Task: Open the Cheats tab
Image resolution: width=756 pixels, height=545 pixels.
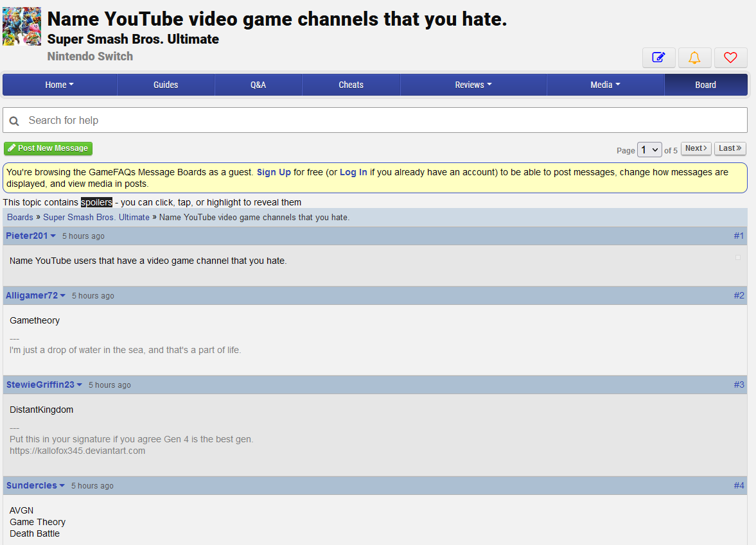Action: pos(351,85)
